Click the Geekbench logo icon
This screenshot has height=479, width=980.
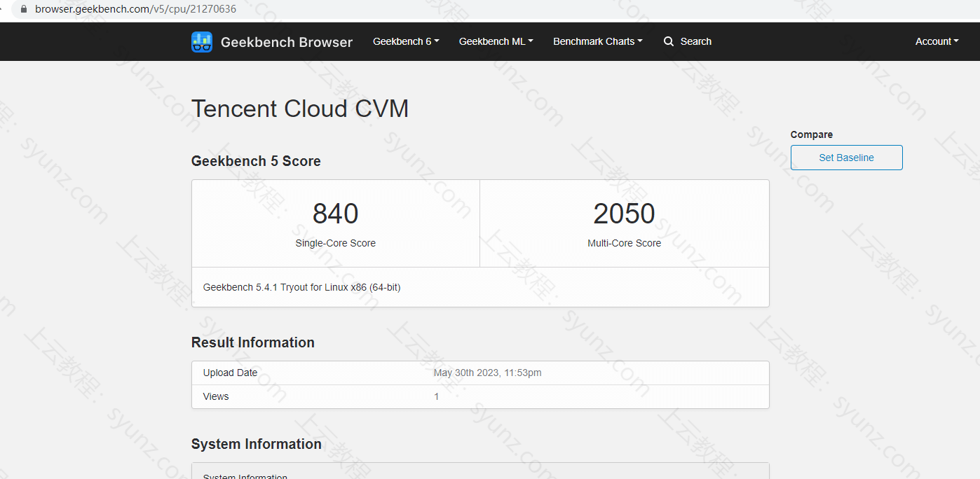click(x=202, y=42)
